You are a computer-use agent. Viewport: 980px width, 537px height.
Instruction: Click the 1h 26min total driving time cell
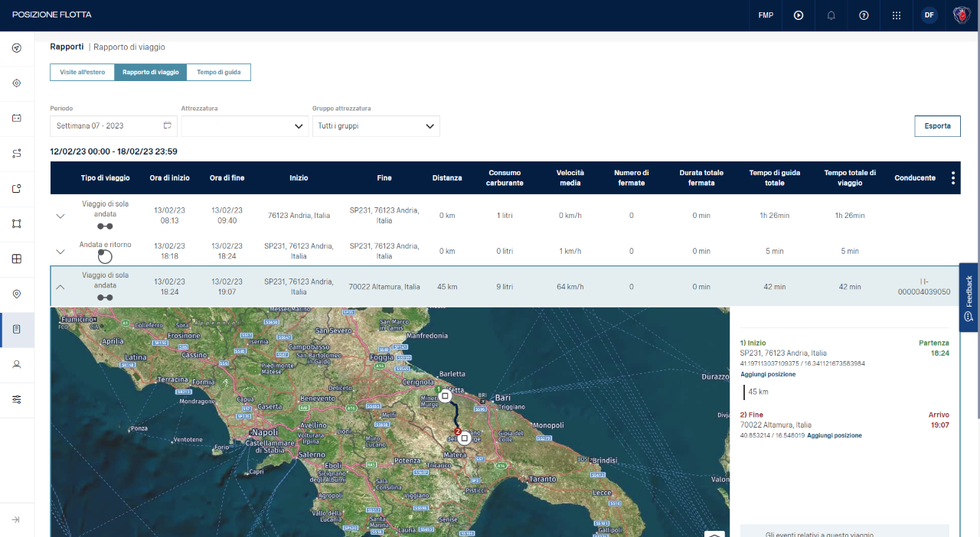[x=775, y=216]
